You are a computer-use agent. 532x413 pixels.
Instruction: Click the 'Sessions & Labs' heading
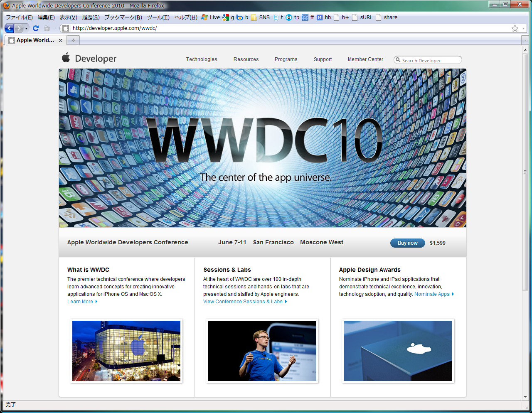(x=227, y=270)
